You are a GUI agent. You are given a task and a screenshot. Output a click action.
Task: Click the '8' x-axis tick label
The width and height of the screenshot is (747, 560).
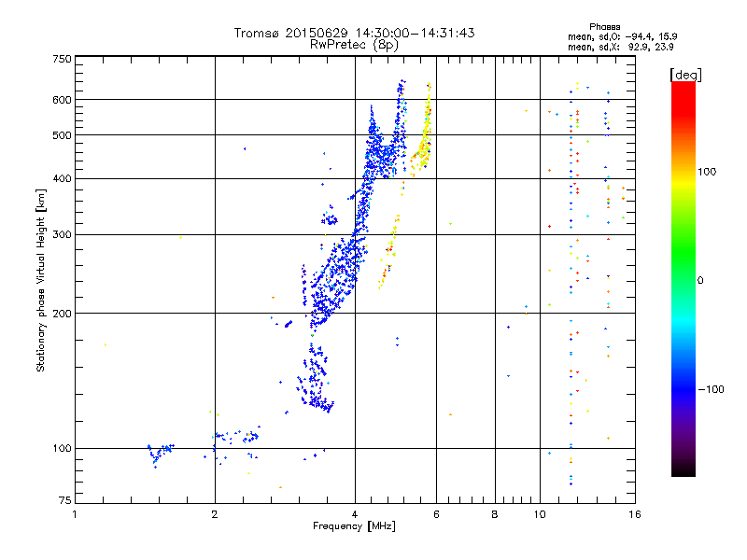coord(495,514)
